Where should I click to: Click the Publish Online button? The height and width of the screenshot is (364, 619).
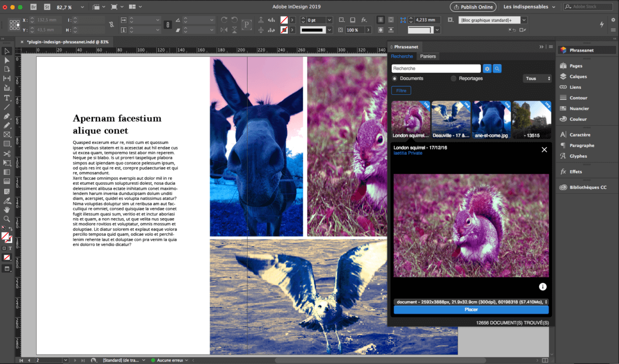(x=473, y=7)
